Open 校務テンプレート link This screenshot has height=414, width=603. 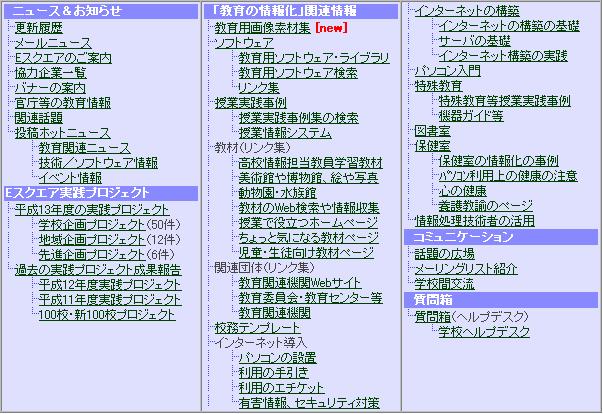point(257,327)
